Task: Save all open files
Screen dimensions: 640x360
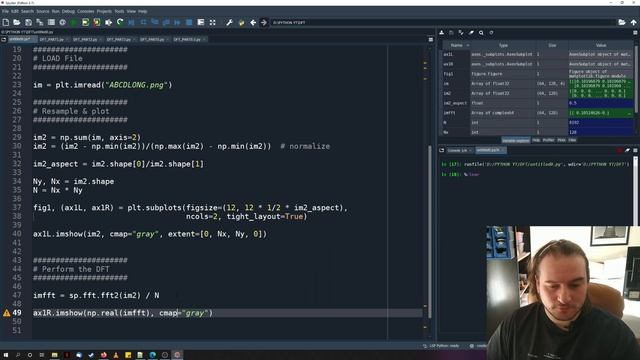Action: tap(40, 22)
